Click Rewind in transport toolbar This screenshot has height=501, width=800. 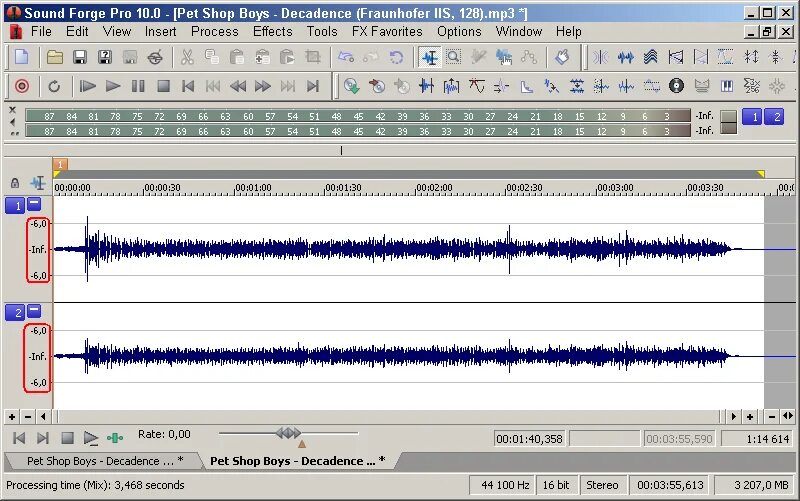coord(238,86)
